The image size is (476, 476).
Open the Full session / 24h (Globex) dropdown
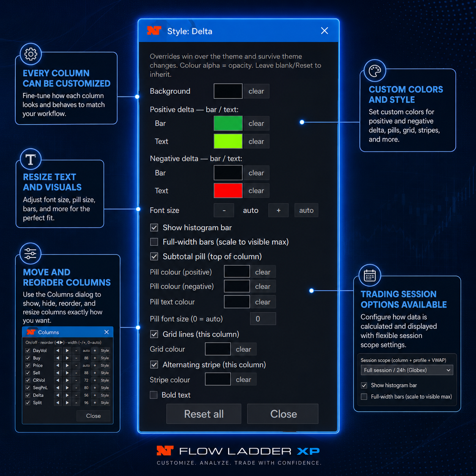pyautogui.click(x=407, y=370)
